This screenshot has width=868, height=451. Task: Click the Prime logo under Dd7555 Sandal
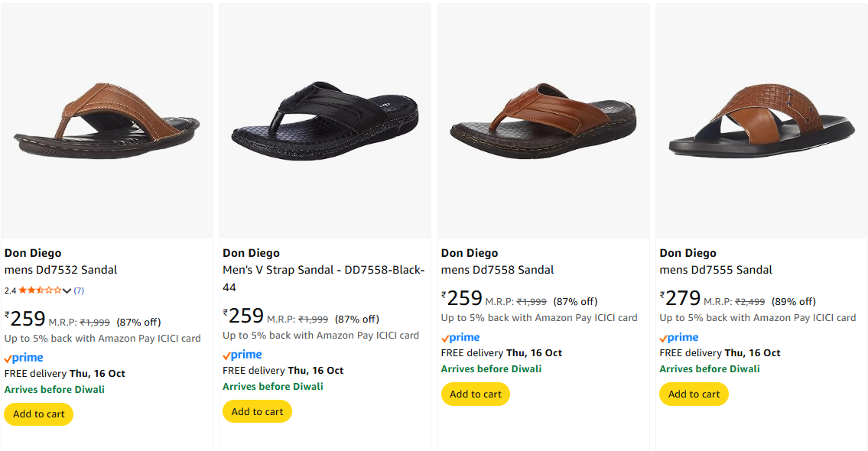pos(679,337)
